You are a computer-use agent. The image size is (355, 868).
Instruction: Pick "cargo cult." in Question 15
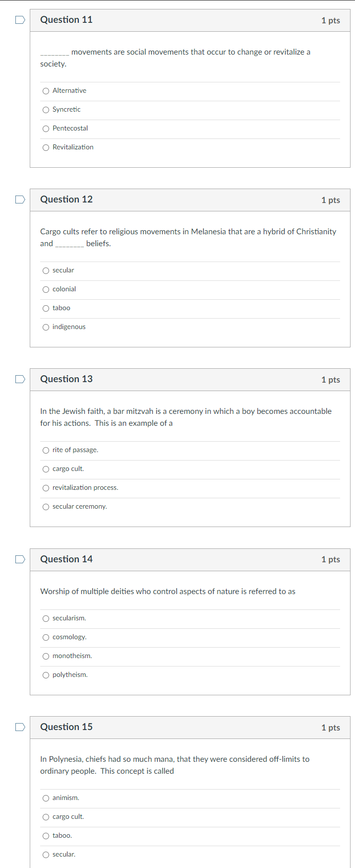click(x=46, y=817)
